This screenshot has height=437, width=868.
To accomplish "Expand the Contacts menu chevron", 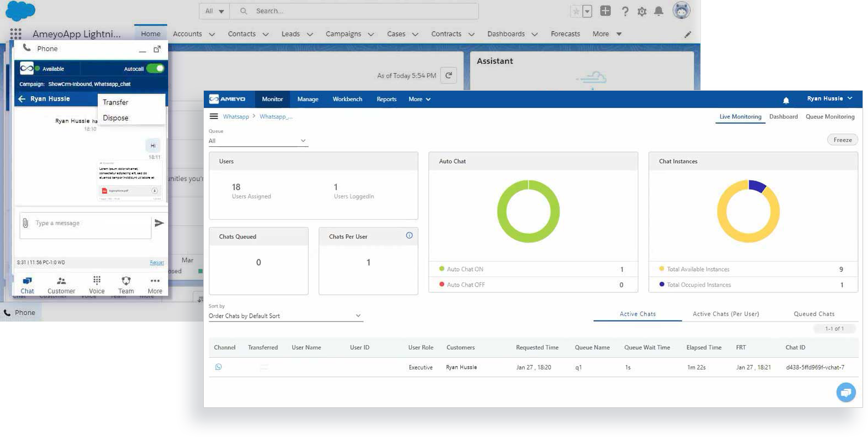I will pos(266,34).
